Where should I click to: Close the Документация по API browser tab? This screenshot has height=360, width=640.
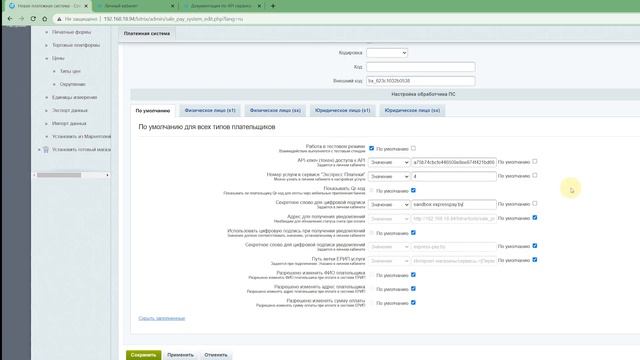pos(259,6)
